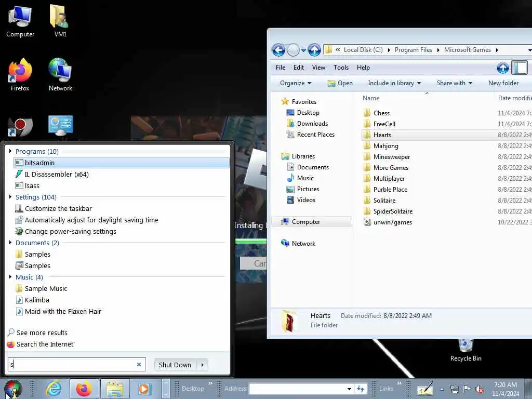
Task: Click Program Files in the address breadcrumb
Action: coord(413,50)
